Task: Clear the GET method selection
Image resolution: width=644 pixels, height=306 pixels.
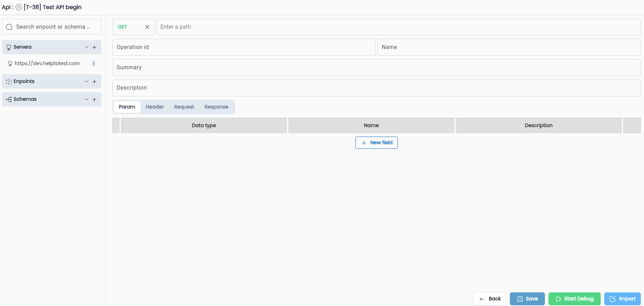Action: point(147,27)
